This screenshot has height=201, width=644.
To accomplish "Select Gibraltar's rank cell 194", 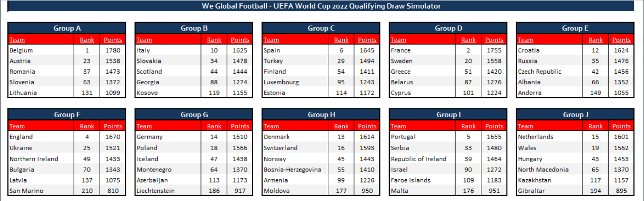I will click(595, 191).
